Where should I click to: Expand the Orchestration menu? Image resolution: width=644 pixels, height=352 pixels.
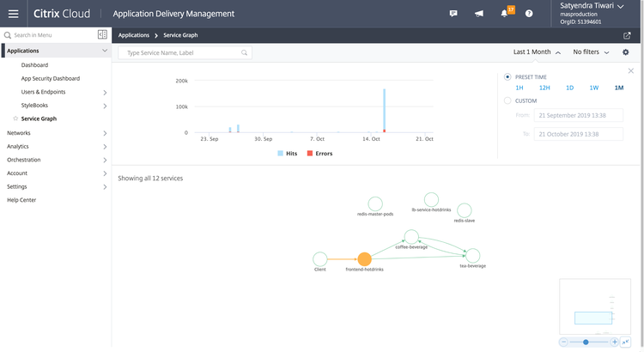[105, 161]
